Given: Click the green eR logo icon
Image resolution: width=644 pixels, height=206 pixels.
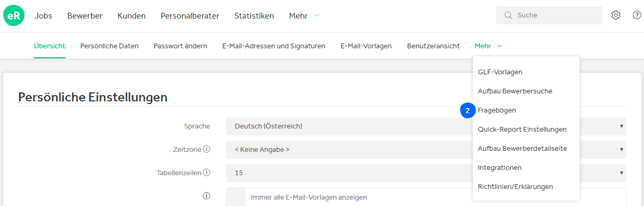Looking at the screenshot, I should [14, 15].
